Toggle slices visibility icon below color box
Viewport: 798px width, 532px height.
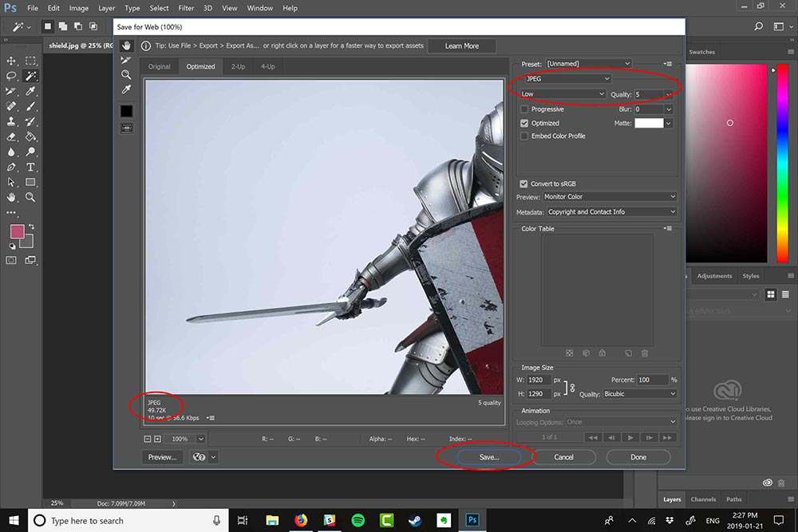click(x=127, y=128)
